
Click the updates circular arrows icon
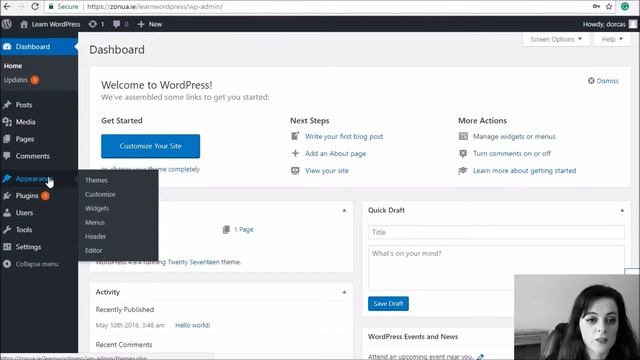(93, 24)
